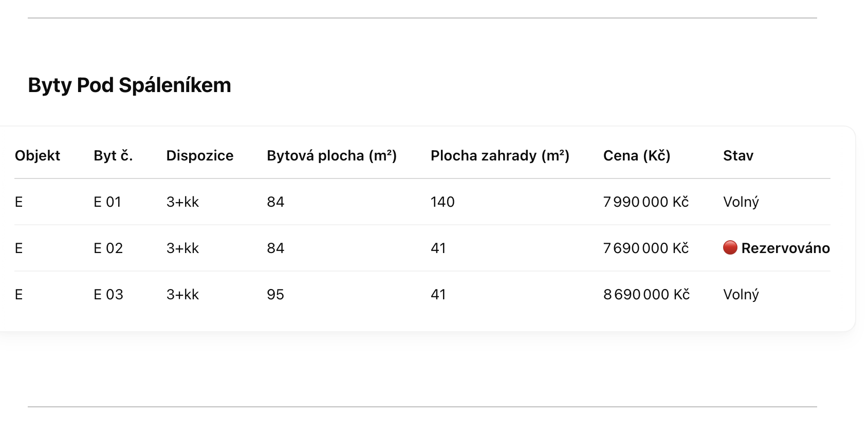
Task: Click floor area value 95
Action: click(x=275, y=294)
